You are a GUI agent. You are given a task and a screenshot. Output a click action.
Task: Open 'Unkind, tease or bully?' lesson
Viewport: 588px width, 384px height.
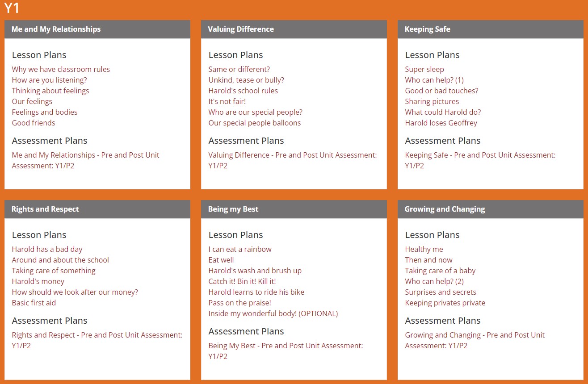point(246,80)
